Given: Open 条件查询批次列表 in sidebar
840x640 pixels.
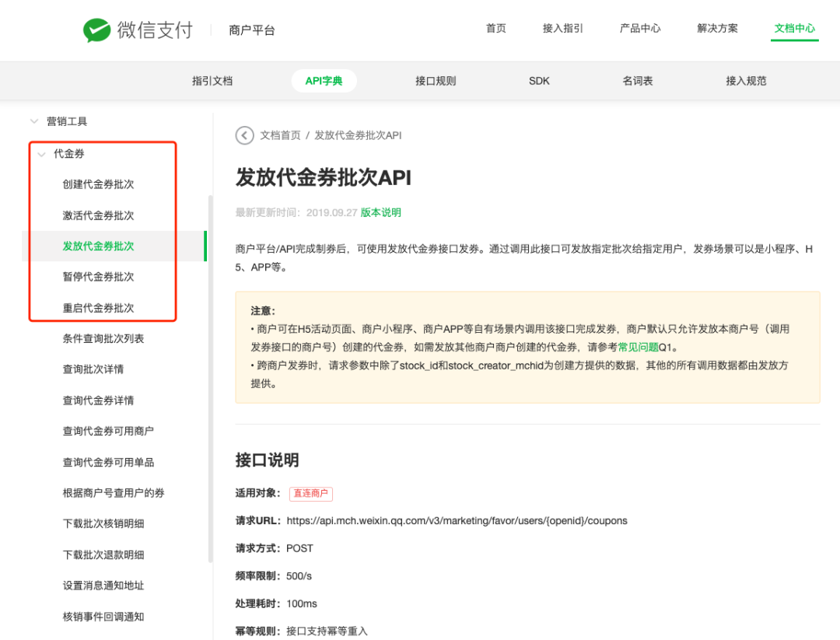Looking at the screenshot, I should click(103, 338).
